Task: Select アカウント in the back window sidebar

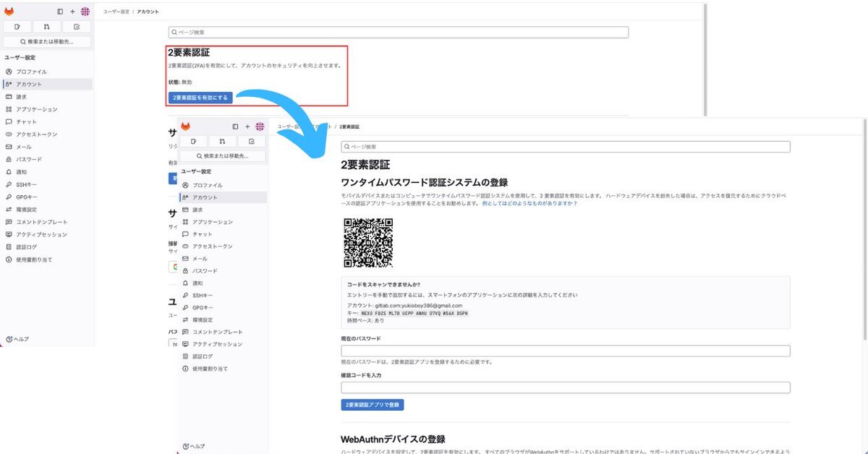Action: (48, 84)
